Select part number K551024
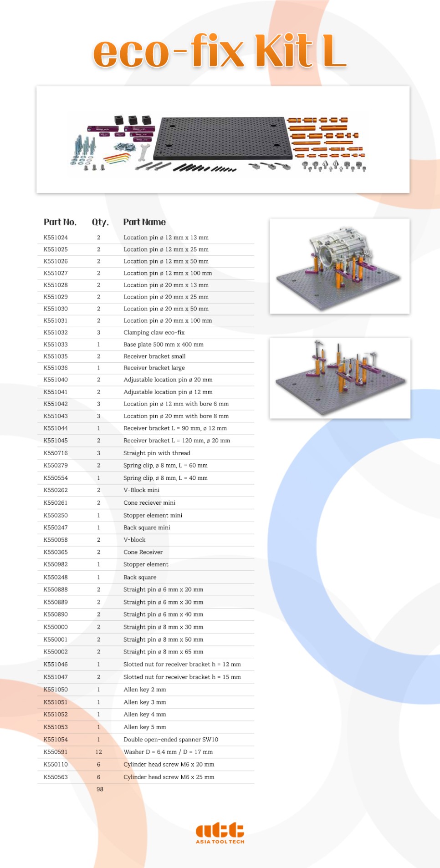The width and height of the screenshot is (440, 868). click(x=56, y=238)
